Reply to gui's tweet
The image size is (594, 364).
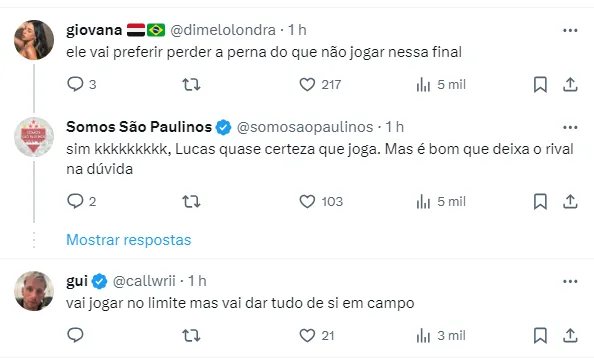click(x=75, y=335)
